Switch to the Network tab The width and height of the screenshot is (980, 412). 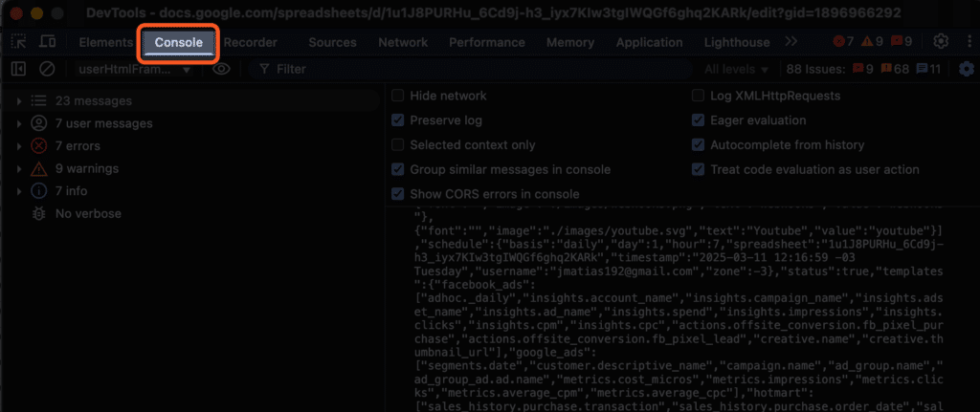point(403,42)
